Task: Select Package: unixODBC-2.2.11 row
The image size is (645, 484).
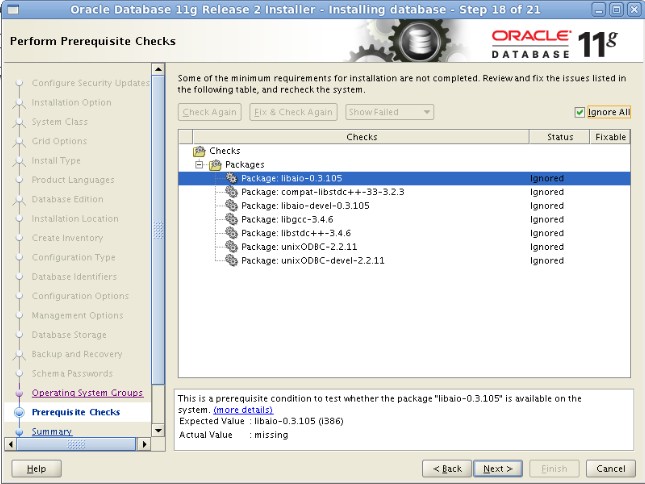Action: (x=404, y=246)
